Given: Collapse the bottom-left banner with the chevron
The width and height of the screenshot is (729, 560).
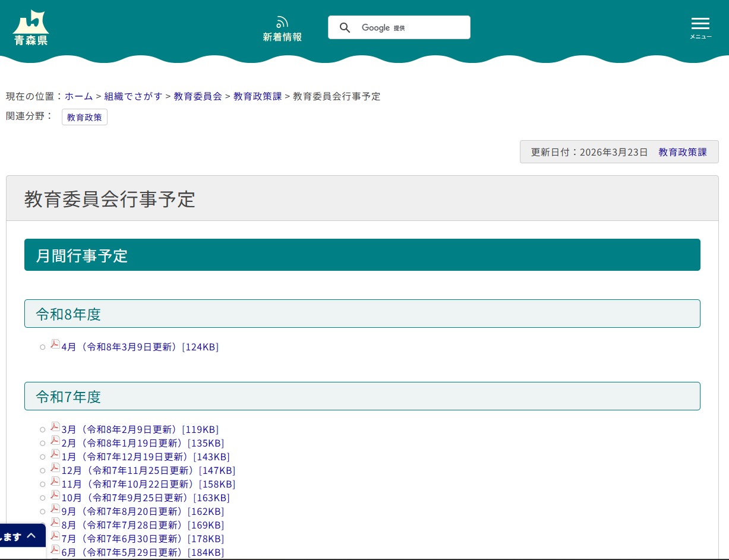Looking at the screenshot, I should [x=31, y=535].
